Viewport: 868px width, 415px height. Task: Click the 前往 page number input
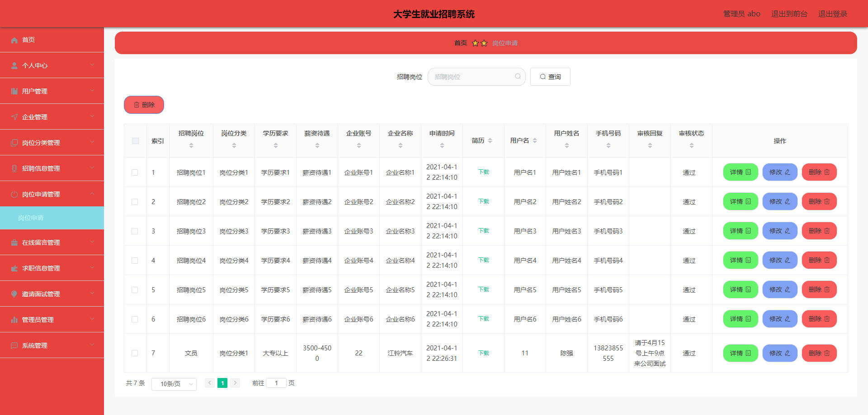tap(276, 383)
